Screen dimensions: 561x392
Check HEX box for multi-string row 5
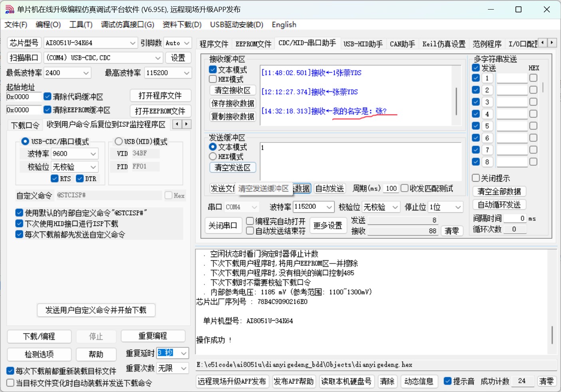533,126
